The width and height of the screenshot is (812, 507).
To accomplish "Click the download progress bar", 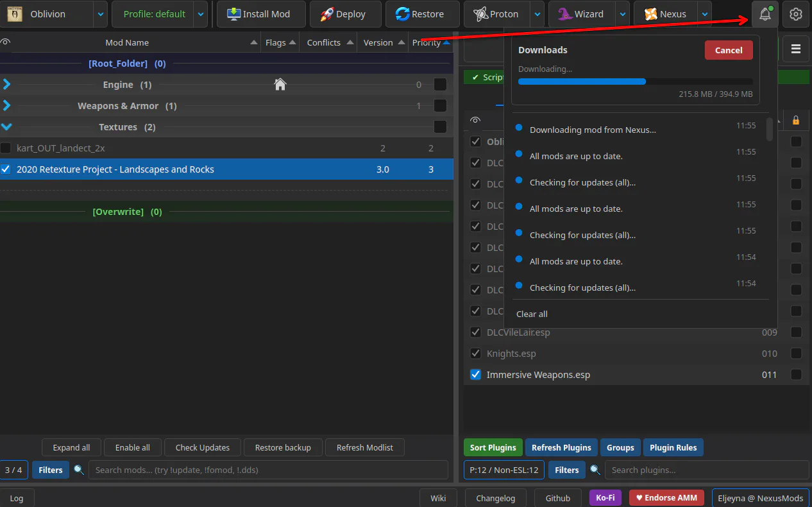I will tap(636, 82).
